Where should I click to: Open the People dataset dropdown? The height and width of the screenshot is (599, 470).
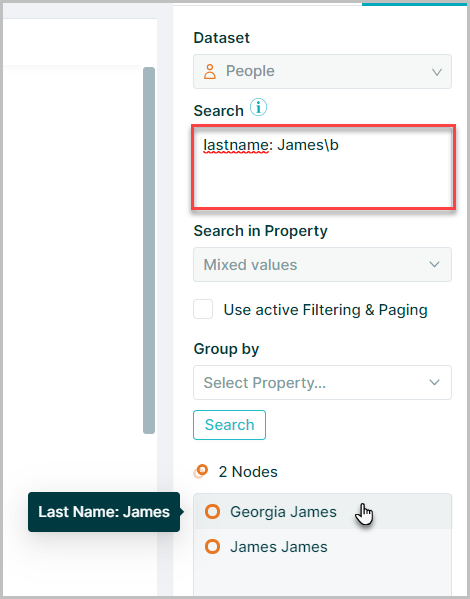pyautogui.click(x=322, y=71)
